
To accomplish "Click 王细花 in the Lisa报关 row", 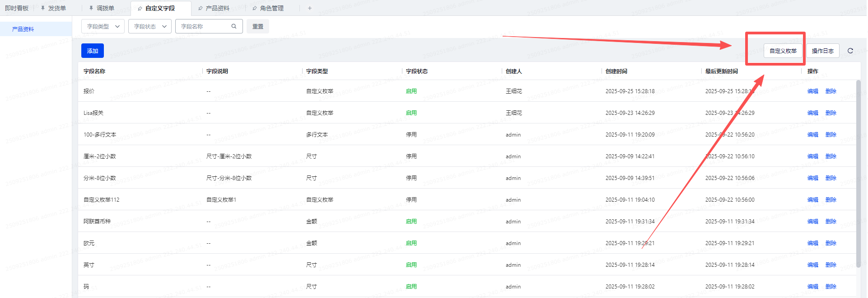I will click(x=514, y=113).
